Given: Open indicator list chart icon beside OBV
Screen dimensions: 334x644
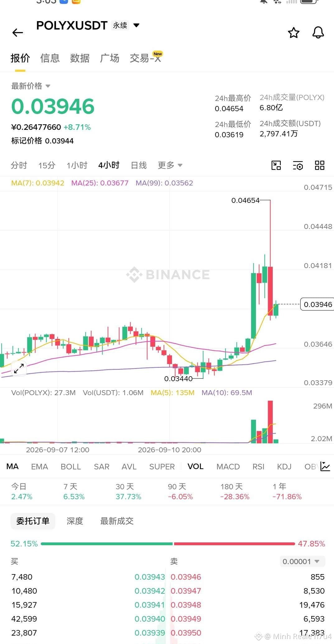Looking at the screenshot, I should (325, 466).
